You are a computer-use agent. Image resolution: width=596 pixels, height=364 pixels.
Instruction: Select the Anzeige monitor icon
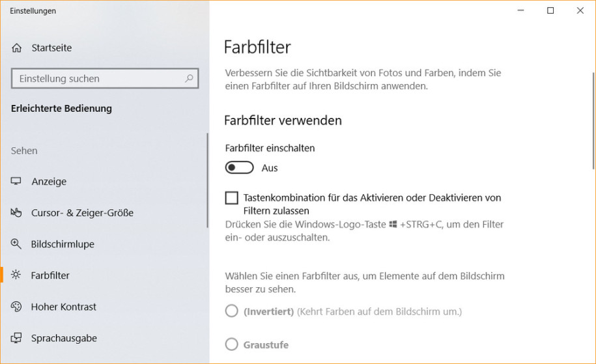point(16,181)
